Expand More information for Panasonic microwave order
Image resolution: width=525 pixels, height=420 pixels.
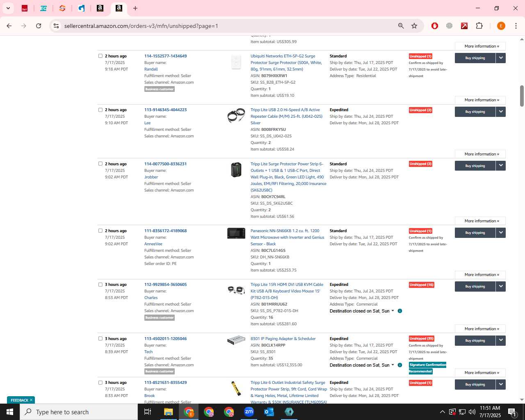480,275
